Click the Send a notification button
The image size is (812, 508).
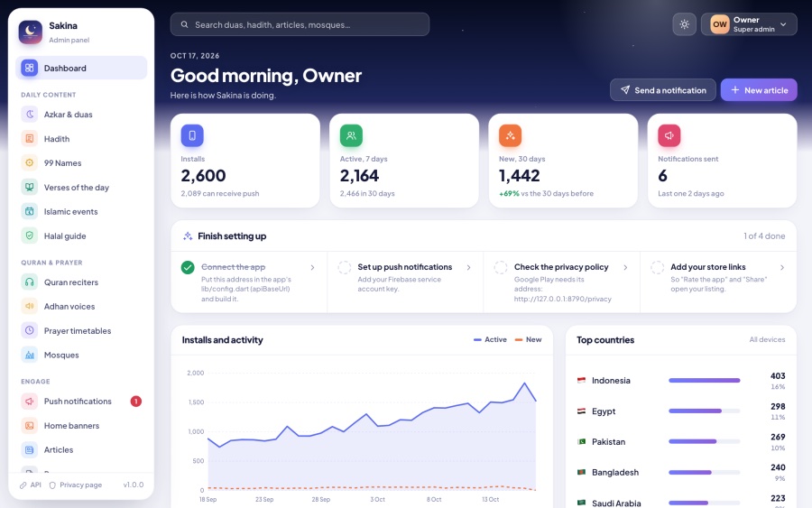click(663, 90)
